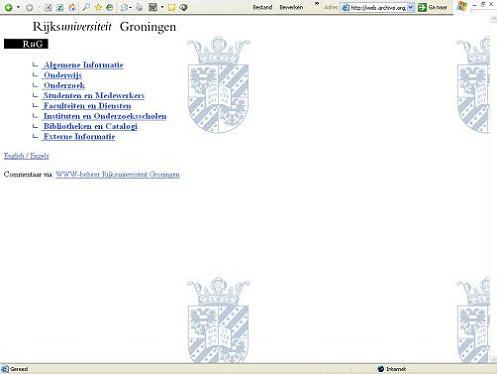Expand the hidden menu items chevron

click(x=317, y=4)
